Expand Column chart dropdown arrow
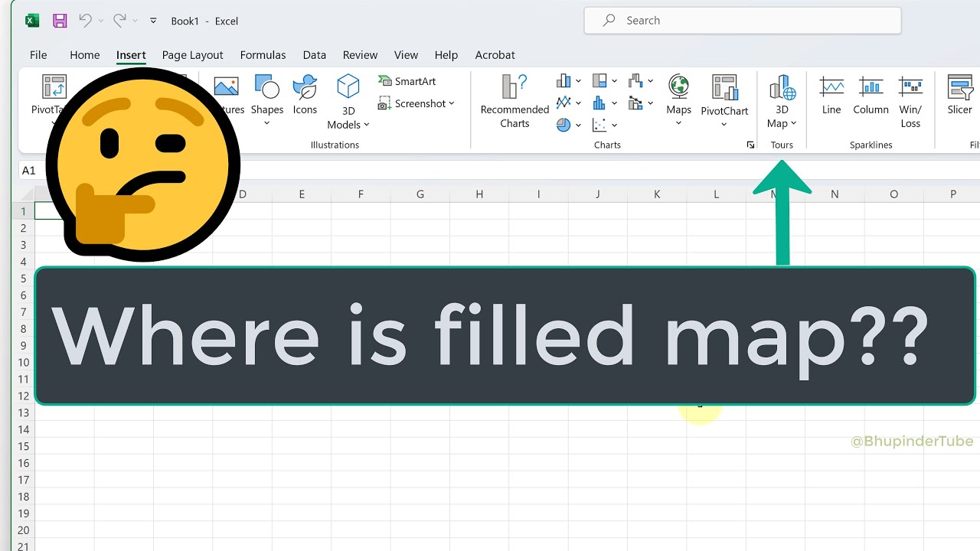Image resolution: width=980 pixels, height=551 pixels. coord(578,81)
